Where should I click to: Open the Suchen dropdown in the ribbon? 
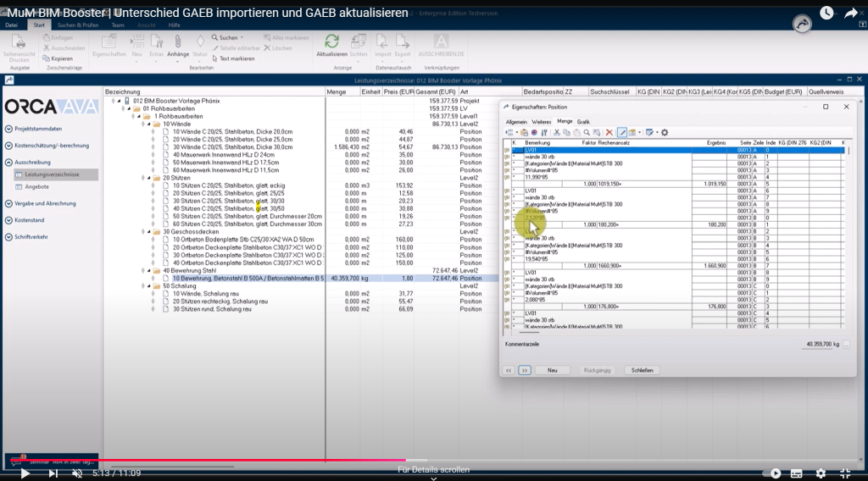(x=229, y=37)
